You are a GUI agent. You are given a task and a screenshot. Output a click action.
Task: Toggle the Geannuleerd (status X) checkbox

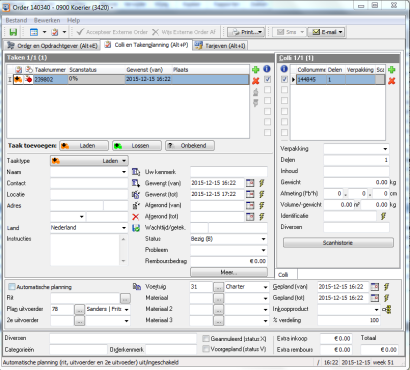coord(206,339)
